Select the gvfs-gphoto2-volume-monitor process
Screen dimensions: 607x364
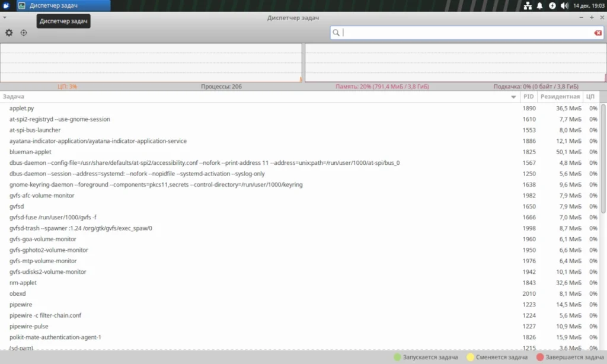(300, 250)
